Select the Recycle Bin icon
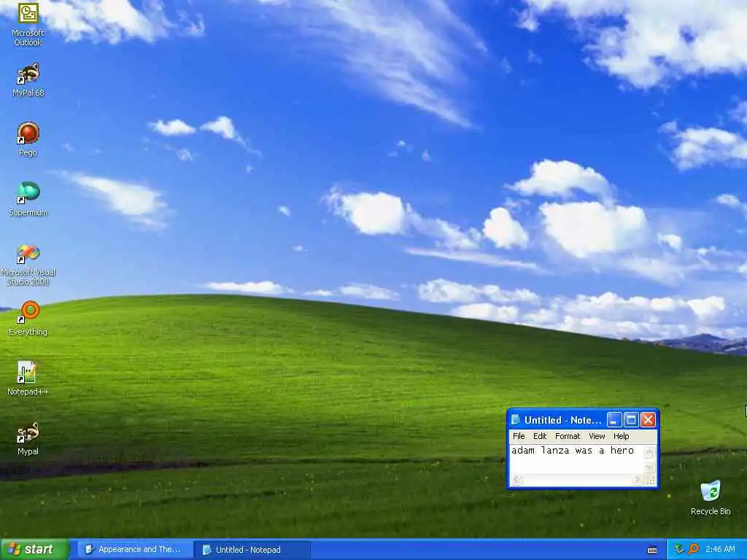 coord(711,498)
